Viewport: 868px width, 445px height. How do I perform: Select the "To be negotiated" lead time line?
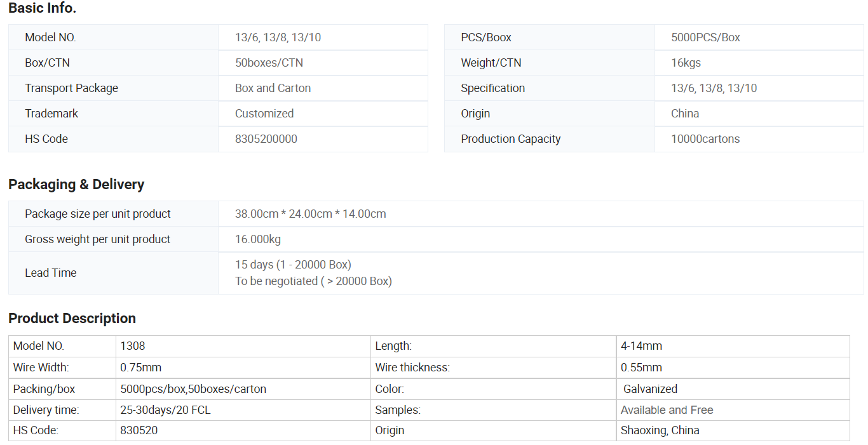313,281
